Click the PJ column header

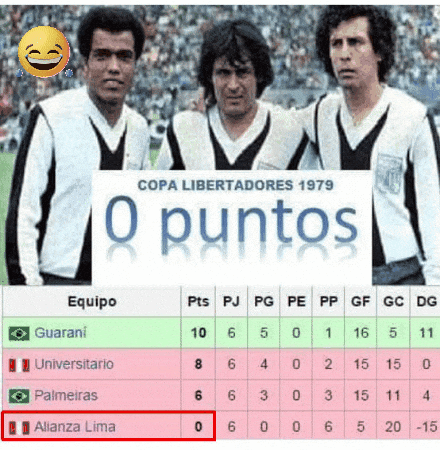(x=231, y=301)
